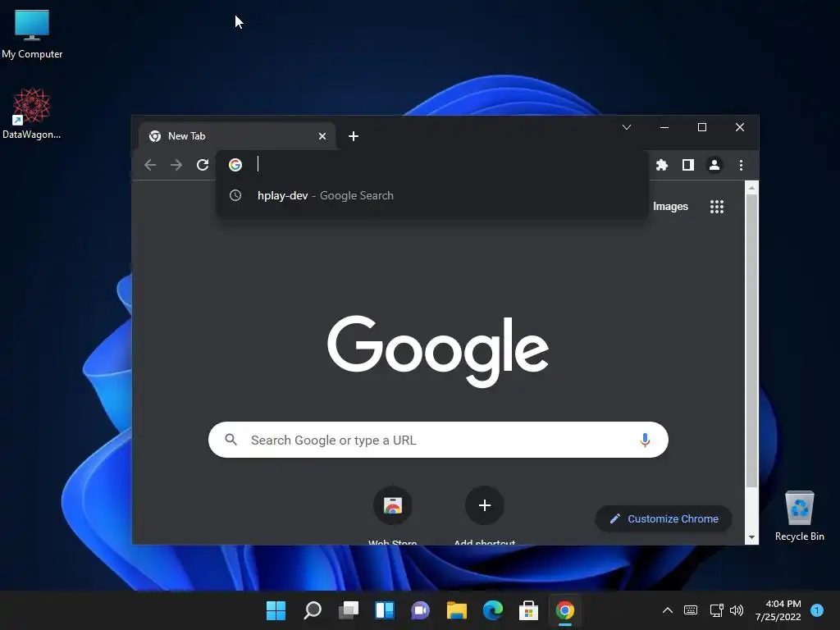The width and height of the screenshot is (840, 630).
Task: Close the New Tab tab
Action: [x=322, y=136]
